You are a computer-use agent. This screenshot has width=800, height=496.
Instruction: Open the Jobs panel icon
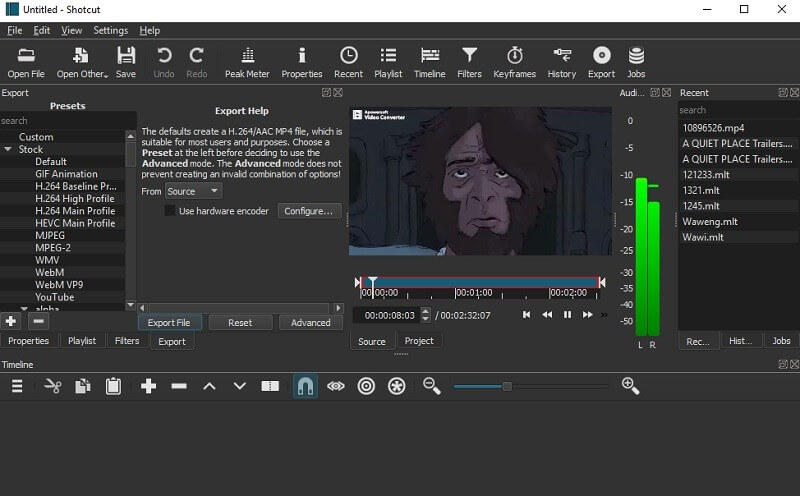(636, 61)
